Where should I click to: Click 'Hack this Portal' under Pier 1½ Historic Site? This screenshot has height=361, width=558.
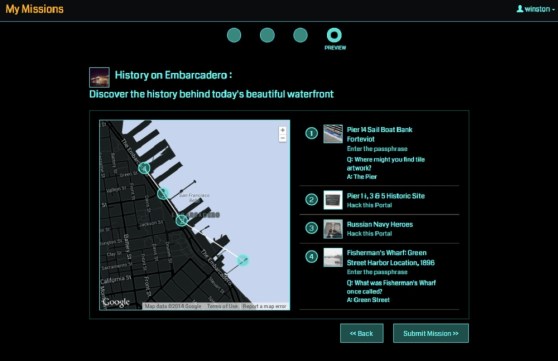click(369, 205)
